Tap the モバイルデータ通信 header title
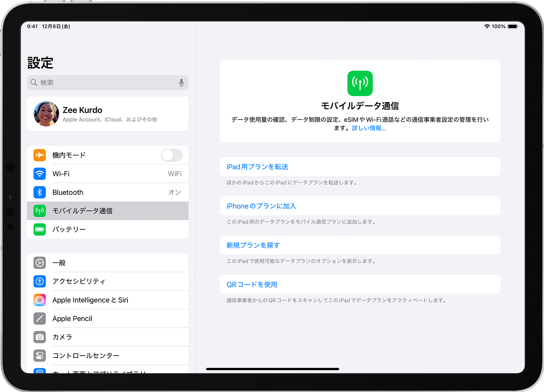544x392 pixels. tap(360, 106)
